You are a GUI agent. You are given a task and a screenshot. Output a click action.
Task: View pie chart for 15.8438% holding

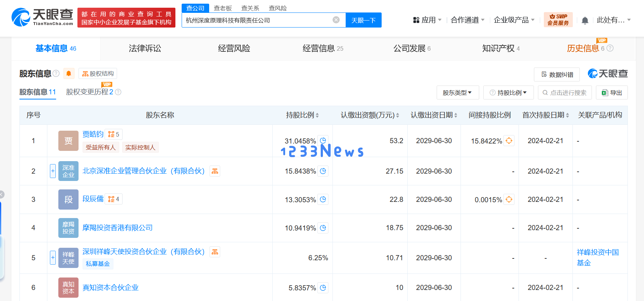pyautogui.click(x=323, y=171)
